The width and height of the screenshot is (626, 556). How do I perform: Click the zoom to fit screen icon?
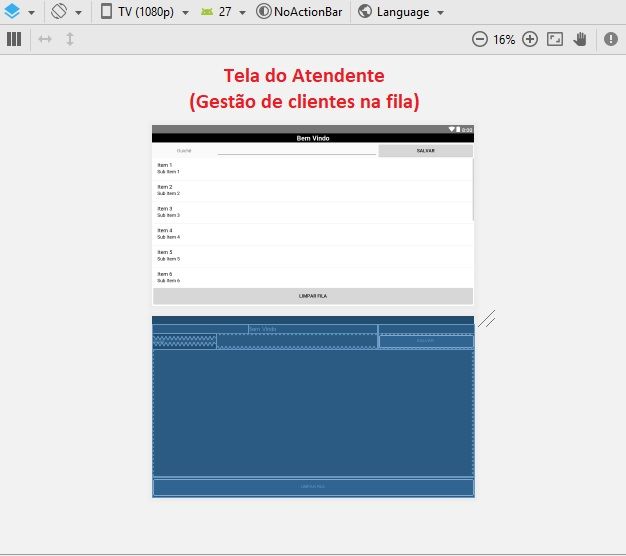click(555, 39)
